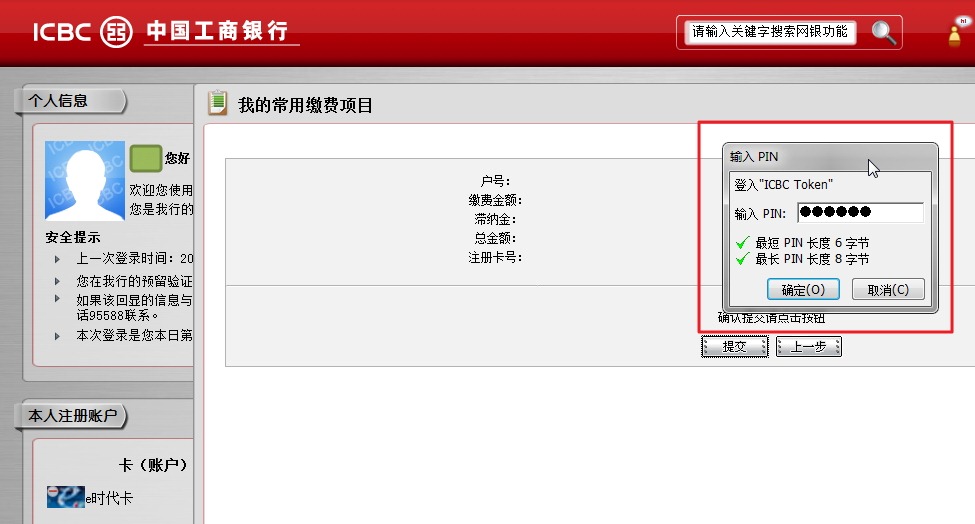Click the green square beside 您好
The image size is (975, 524).
click(146, 158)
